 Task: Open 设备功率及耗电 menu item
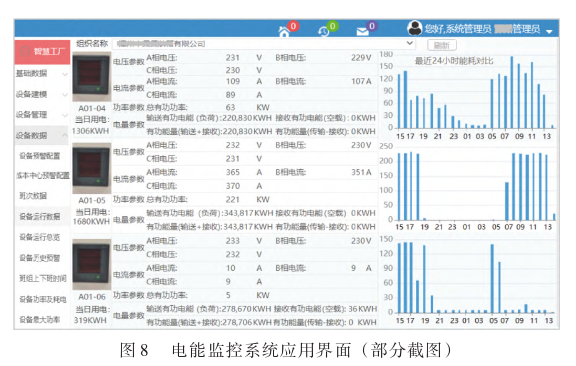pyautogui.click(x=43, y=299)
